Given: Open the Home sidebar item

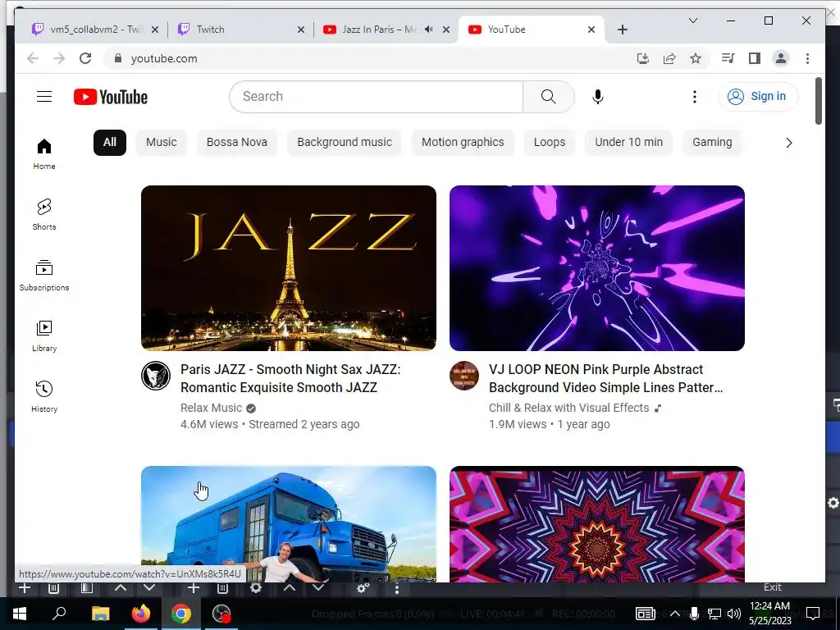Looking at the screenshot, I should (44, 153).
